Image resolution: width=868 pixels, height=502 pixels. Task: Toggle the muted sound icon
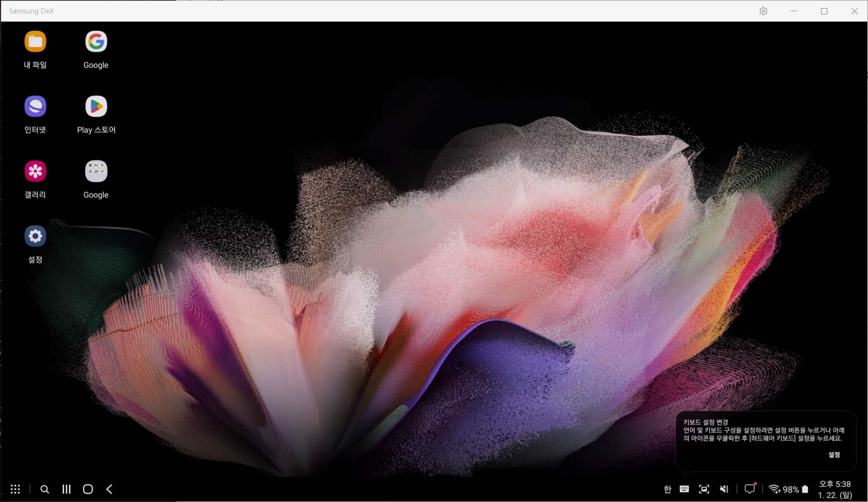pyautogui.click(x=724, y=489)
